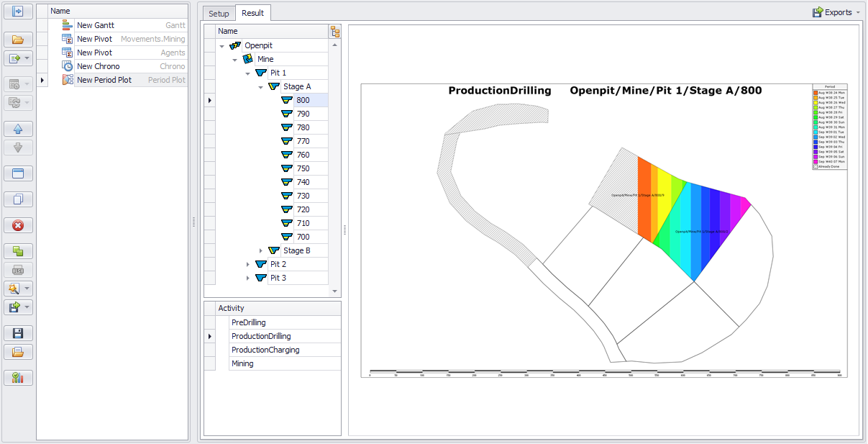Click the blue move up arrow button
Viewport: 868px width, 444px height.
point(18,129)
